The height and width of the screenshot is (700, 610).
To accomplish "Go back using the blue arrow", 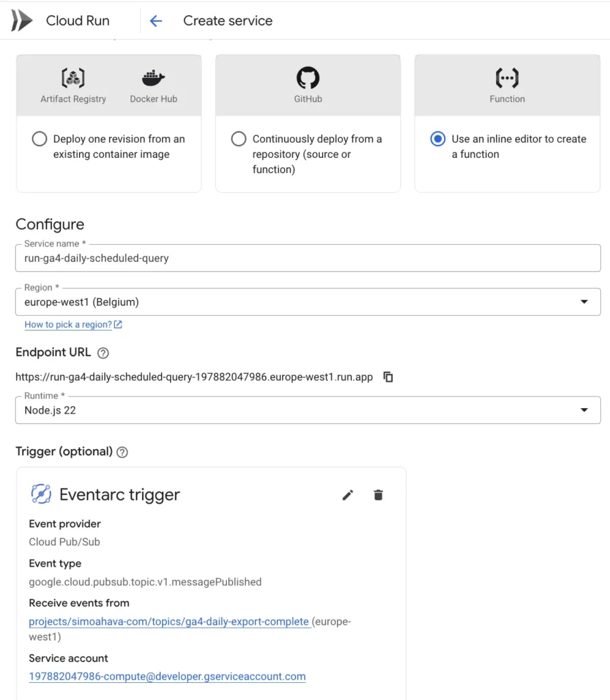I will pyautogui.click(x=156, y=21).
